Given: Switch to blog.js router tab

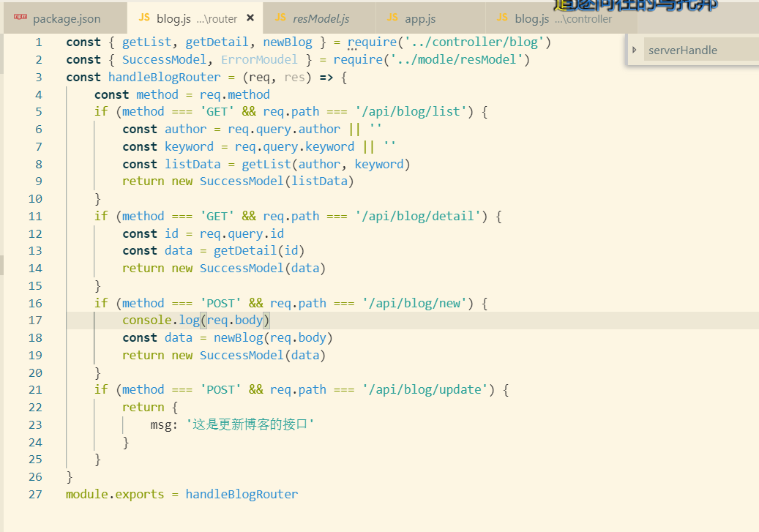Looking at the screenshot, I should pyautogui.click(x=197, y=19).
